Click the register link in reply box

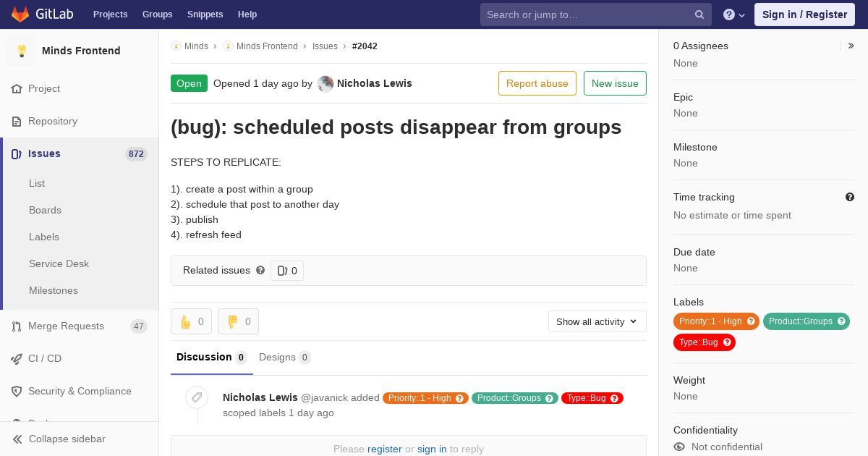[x=384, y=449]
